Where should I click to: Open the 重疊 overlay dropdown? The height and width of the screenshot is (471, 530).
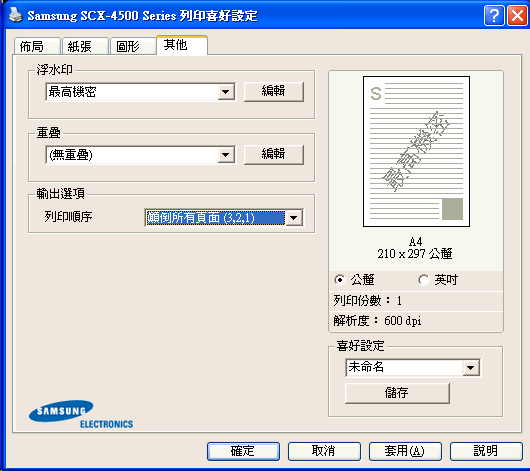pos(140,155)
